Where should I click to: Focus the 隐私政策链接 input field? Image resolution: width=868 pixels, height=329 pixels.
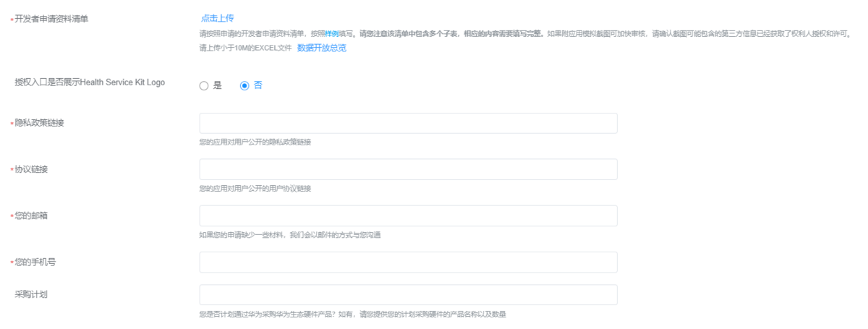[408, 124]
